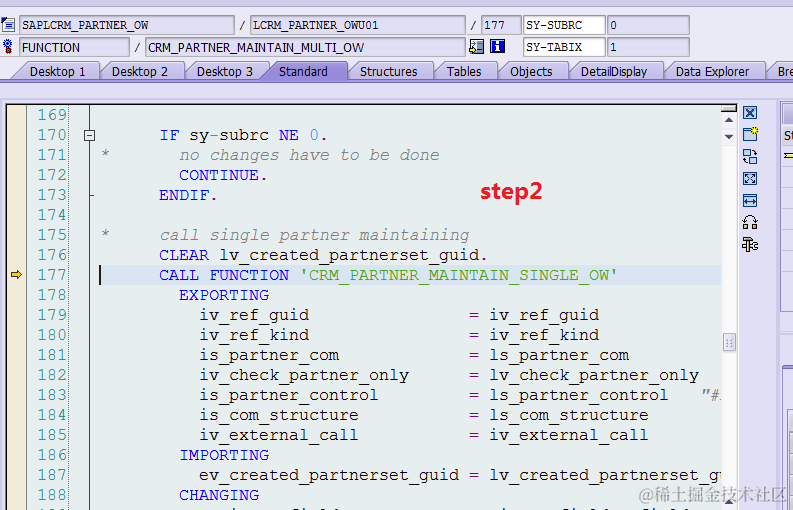
Task: Click the editor scrollbar down arrow
Action: [x=729, y=137]
